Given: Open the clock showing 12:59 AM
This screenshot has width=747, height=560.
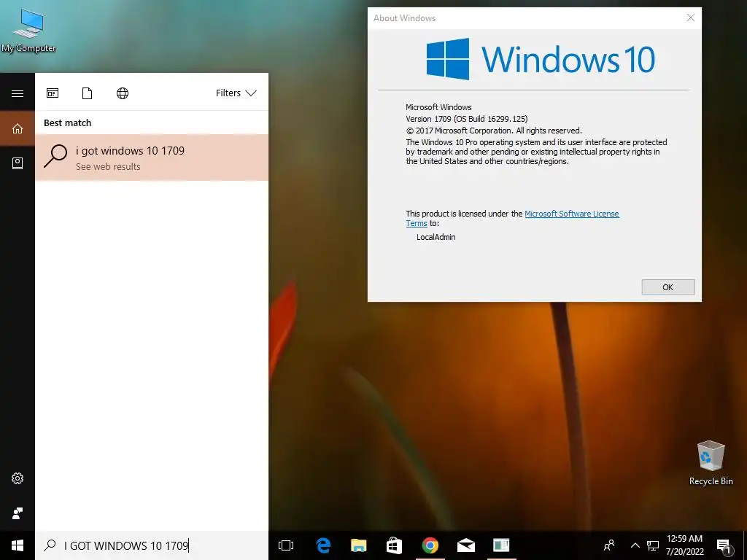Looking at the screenshot, I should [684, 545].
